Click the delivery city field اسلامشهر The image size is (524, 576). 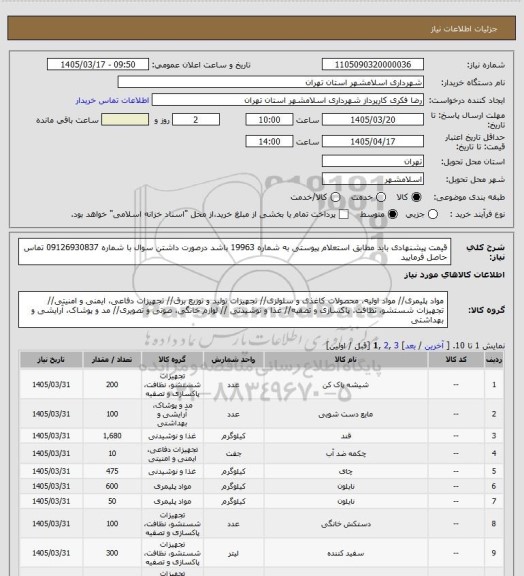(x=373, y=179)
